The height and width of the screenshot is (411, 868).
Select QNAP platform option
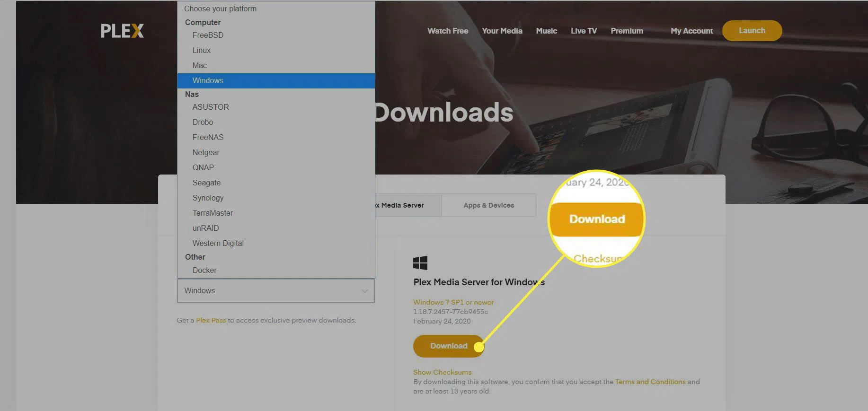pos(276,167)
